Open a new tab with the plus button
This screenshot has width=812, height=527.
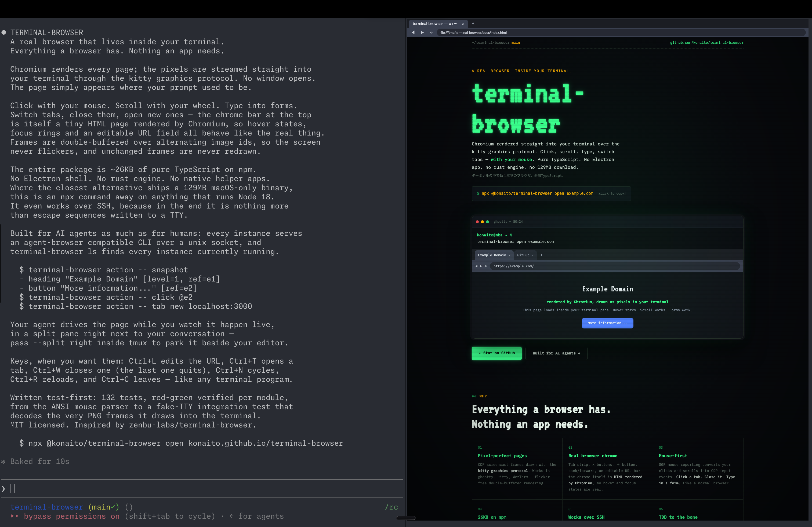pos(473,24)
